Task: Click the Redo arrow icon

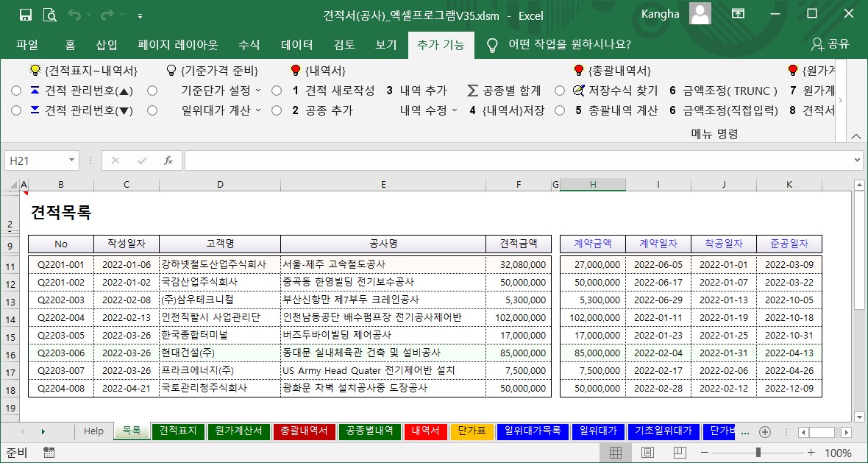Action: pyautogui.click(x=107, y=15)
